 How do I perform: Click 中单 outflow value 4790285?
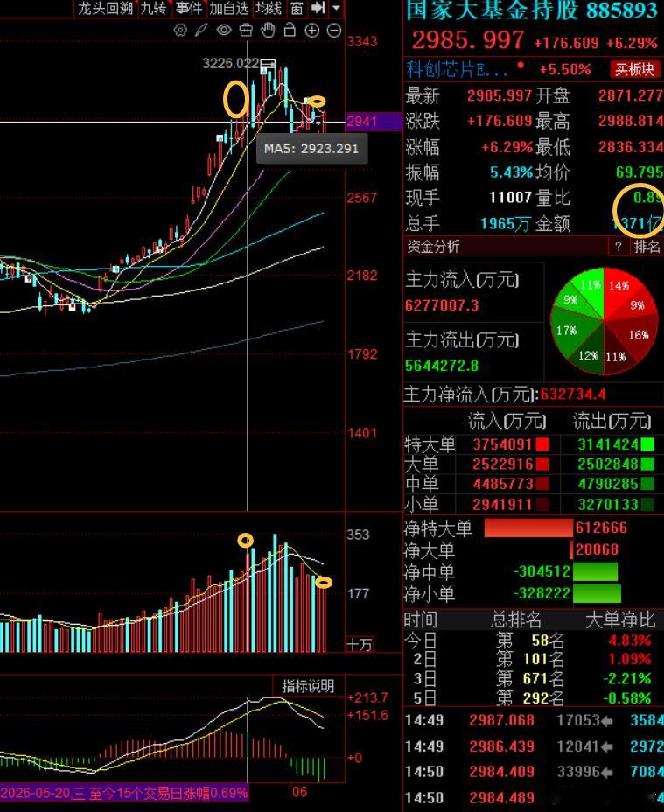pos(607,484)
